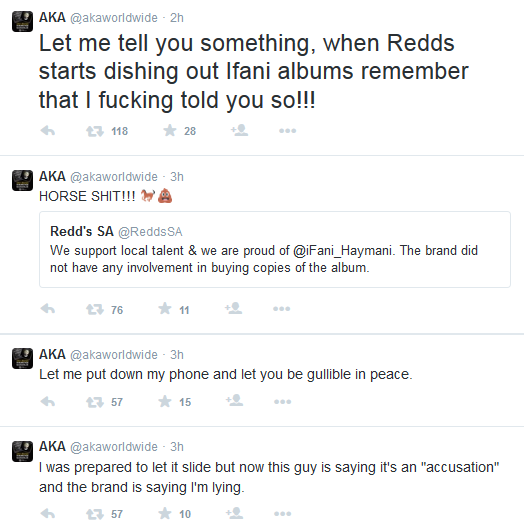Visit the @iFani_Haymani mention link
Image resolution: width=524 pixels, height=528 pixels.
coord(342,251)
